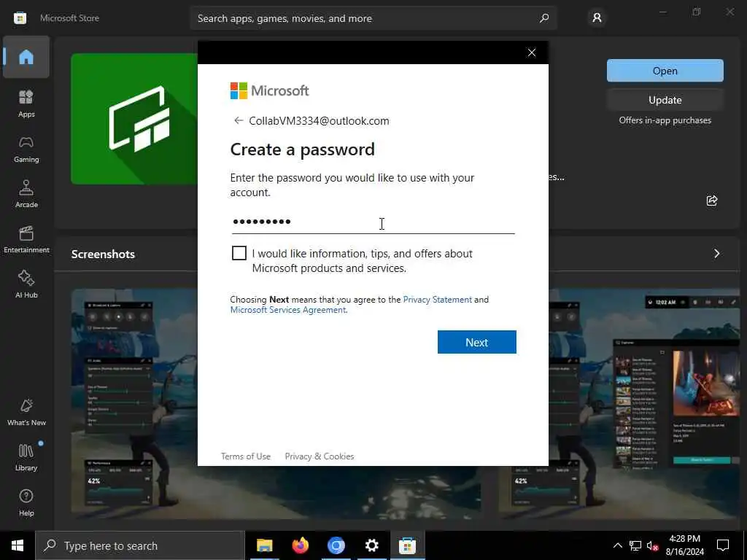This screenshot has width=747, height=560.
Task: Click the muted volume tray icon
Action: 652,545
